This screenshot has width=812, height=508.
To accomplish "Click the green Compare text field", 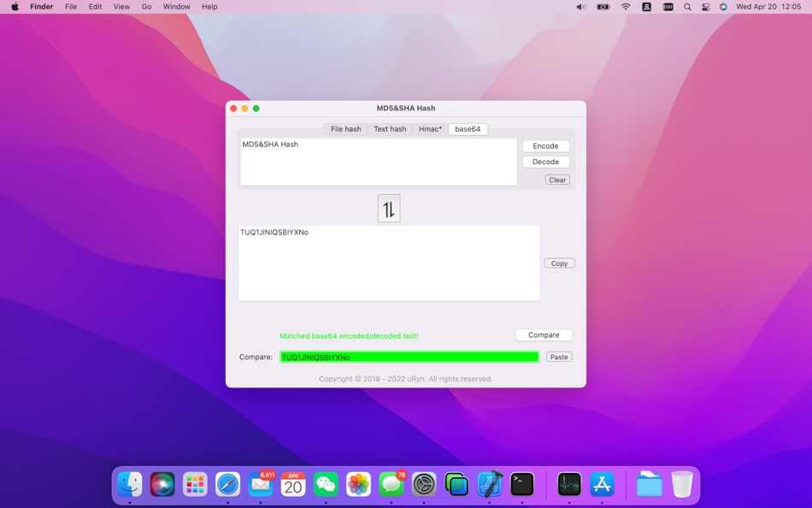I will tap(409, 357).
